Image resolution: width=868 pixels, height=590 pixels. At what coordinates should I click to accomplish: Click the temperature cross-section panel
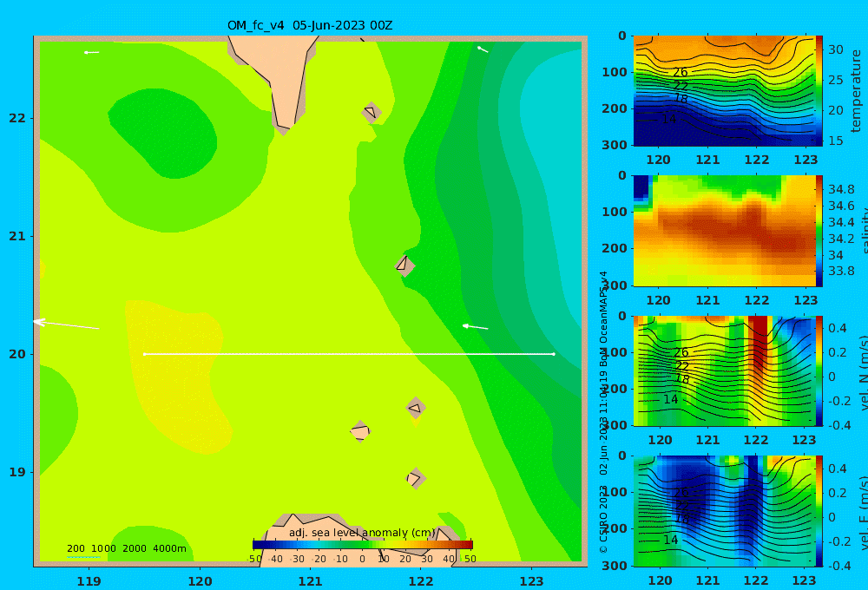tap(724, 91)
